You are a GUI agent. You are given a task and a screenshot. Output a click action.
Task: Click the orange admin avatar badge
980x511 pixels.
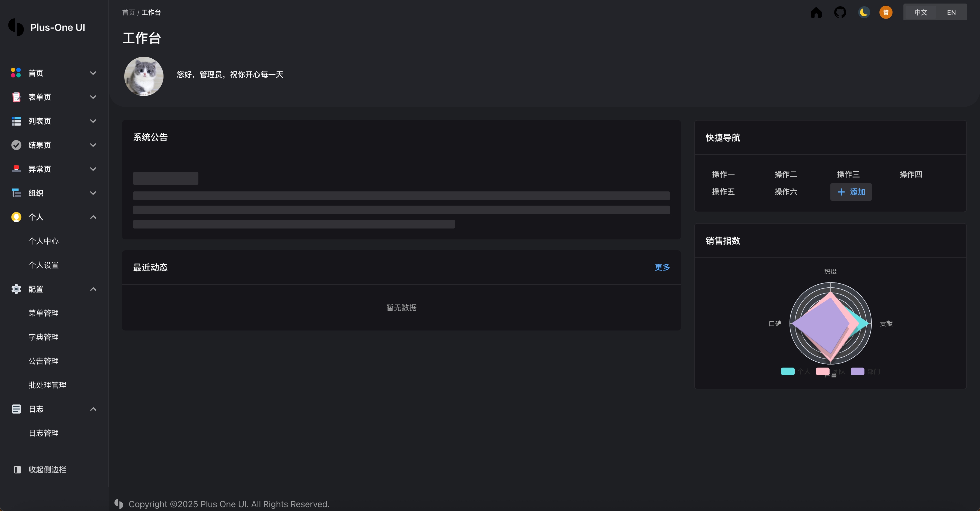[886, 13]
